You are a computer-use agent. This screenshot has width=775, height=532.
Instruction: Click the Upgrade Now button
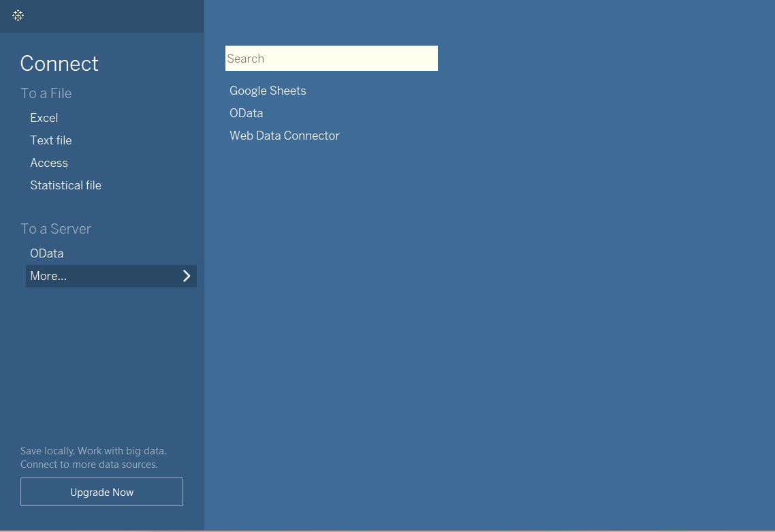tap(102, 492)
